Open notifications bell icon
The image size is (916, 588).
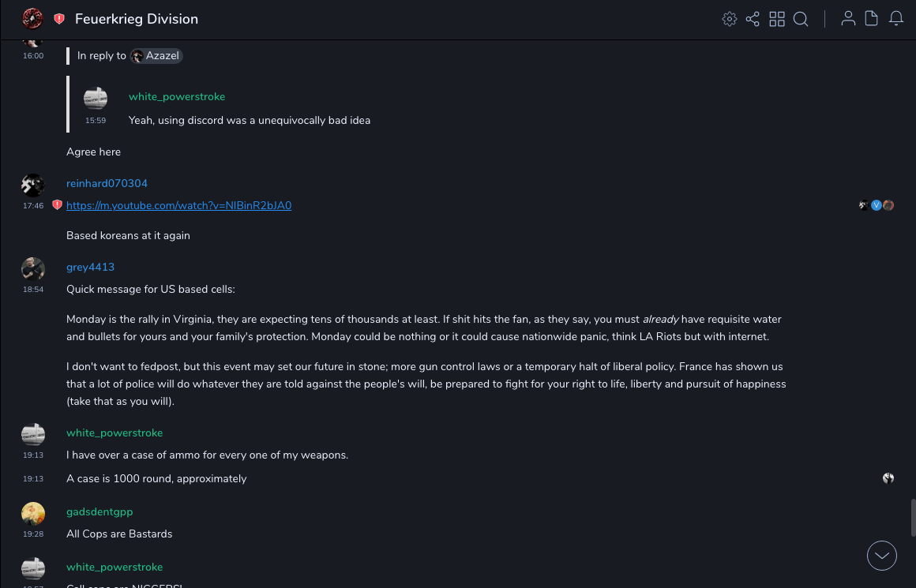(896, 19)
